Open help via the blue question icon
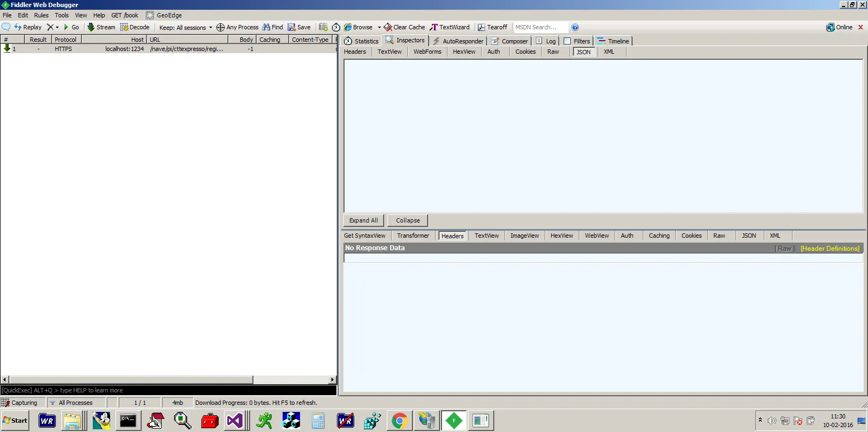 coord(575,27)
